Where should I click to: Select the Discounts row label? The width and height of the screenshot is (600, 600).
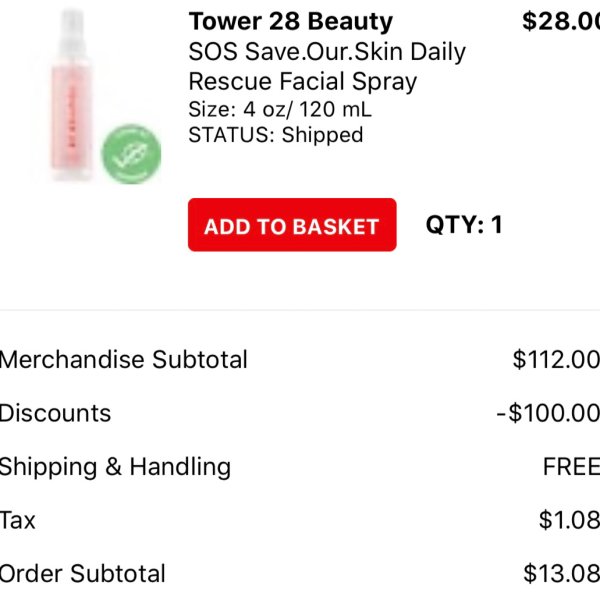pyautogui.click(x=55, y=413)
